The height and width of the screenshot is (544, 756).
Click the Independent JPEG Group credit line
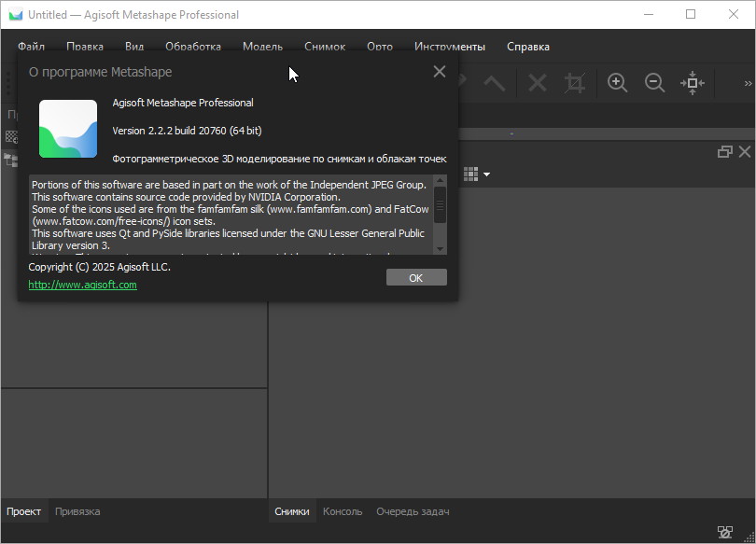coord(229,185)
